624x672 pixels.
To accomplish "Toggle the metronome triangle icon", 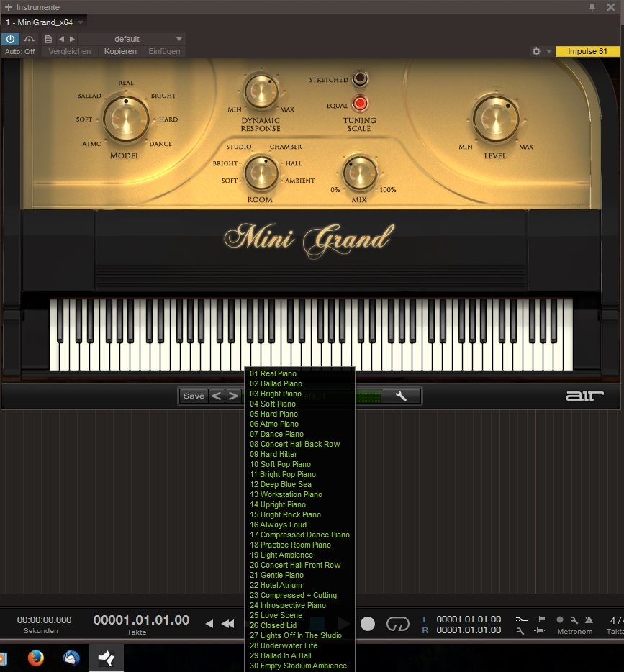I will [589, 619].
